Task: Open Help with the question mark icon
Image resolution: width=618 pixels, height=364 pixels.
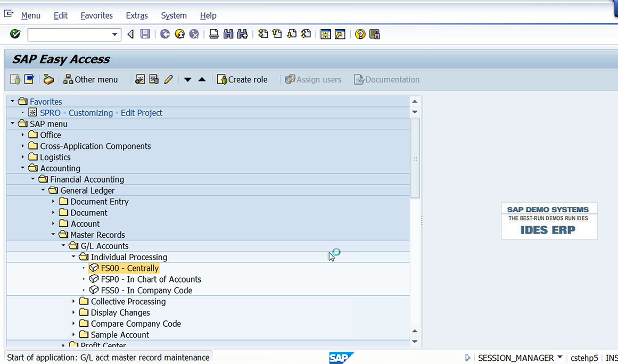Action: pos(360,34)
